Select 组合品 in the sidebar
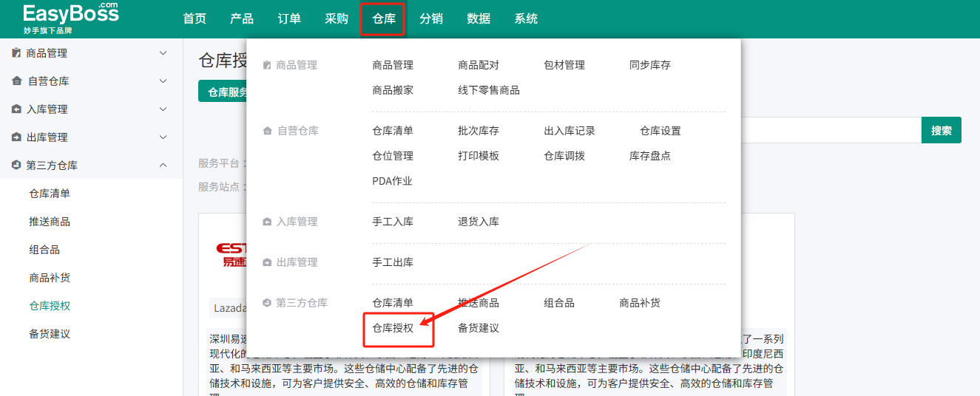Screen dimensions: 980x396 tap(44, 250)
